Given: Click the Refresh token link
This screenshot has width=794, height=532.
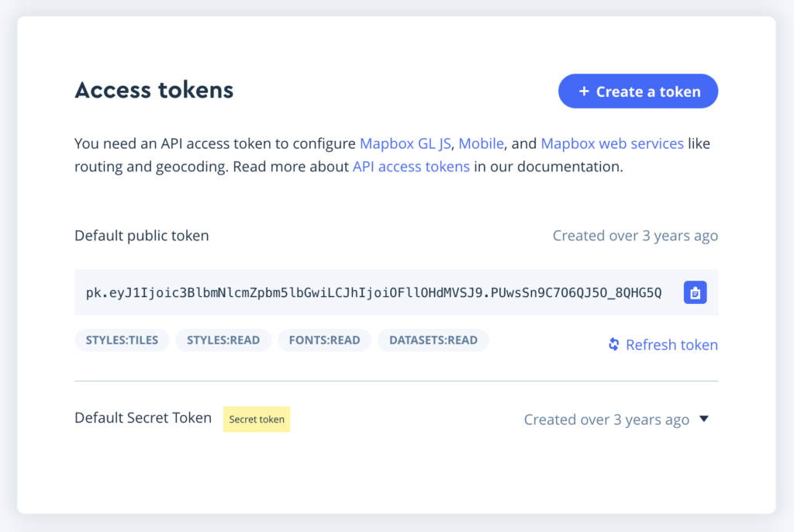Looking at the screenshot, I should click(663, 344).
